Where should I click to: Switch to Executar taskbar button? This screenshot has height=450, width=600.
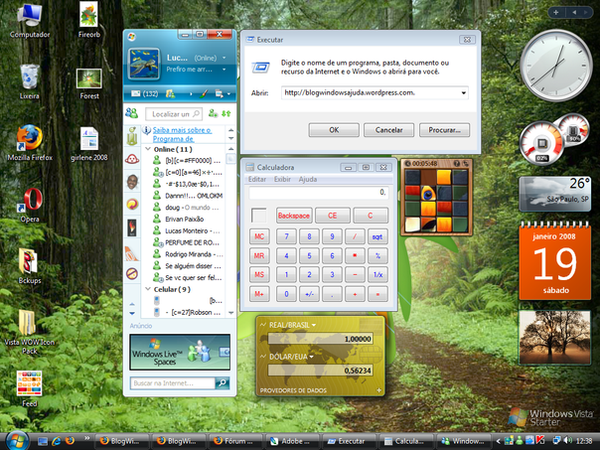(x=348, y=441)
